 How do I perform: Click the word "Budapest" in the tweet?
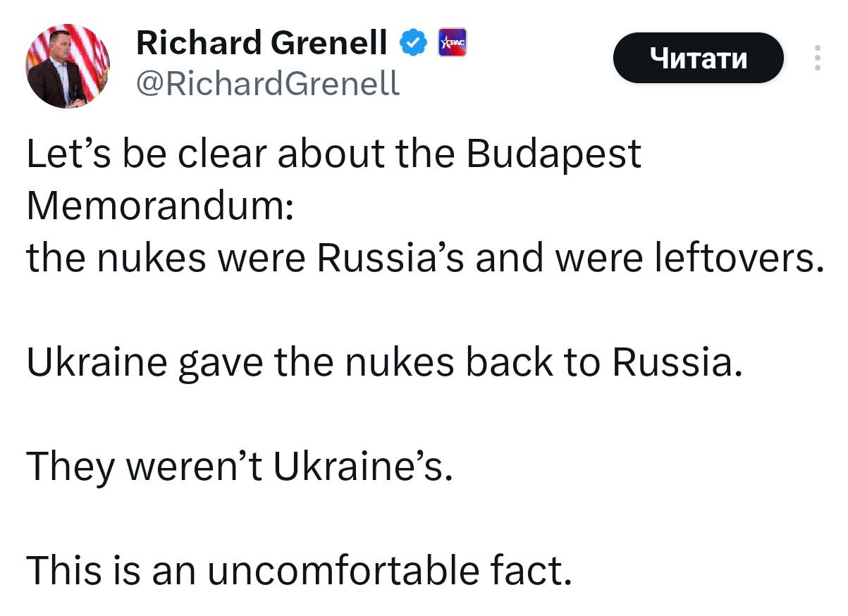[x=553, y=154]
